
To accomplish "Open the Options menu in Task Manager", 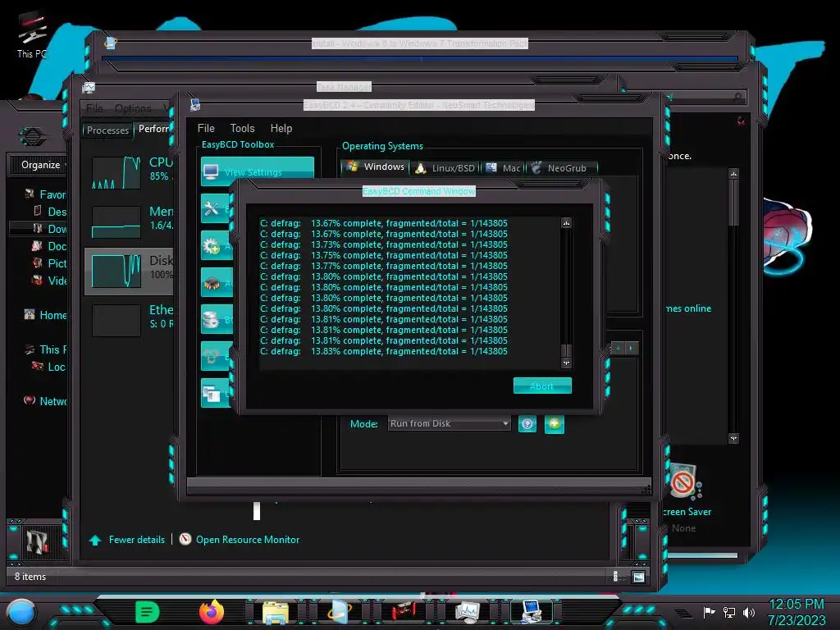I will click(x=133, y=108).
